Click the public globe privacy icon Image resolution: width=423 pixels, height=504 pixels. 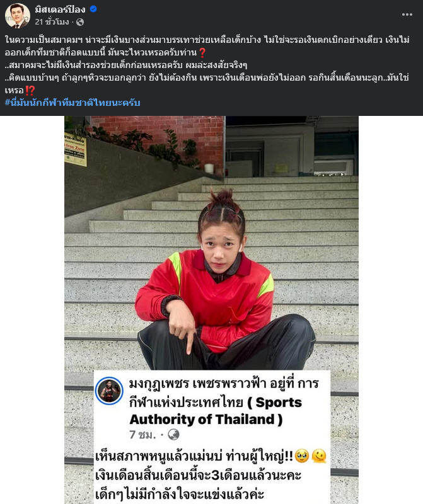coord(80,22)
